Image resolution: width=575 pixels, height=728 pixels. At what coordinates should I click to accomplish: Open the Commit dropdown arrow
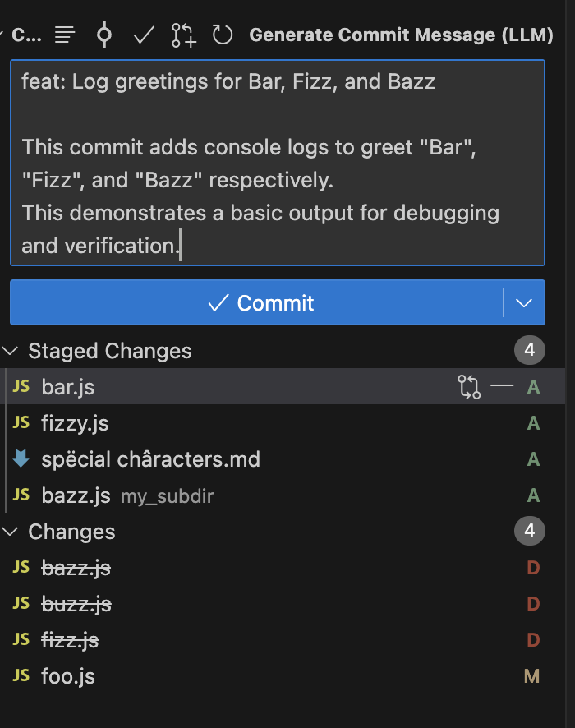pos(524,302)
